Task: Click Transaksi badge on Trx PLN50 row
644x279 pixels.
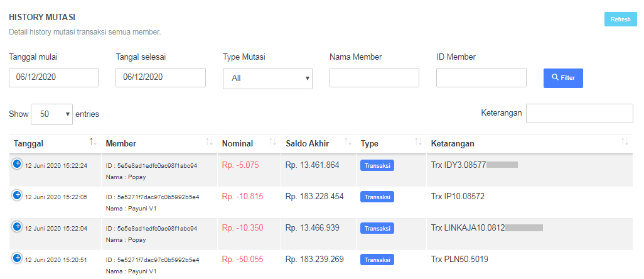Action: point(377,260)
